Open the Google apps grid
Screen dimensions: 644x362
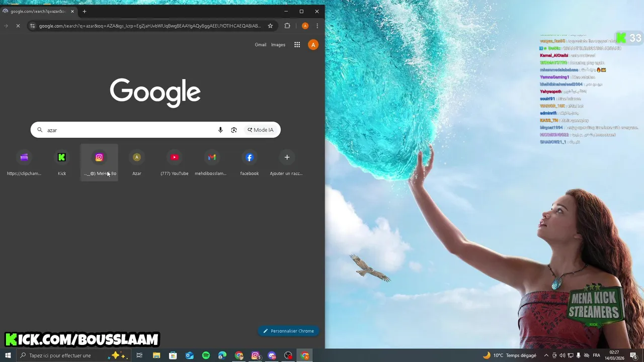coord(297,45)
